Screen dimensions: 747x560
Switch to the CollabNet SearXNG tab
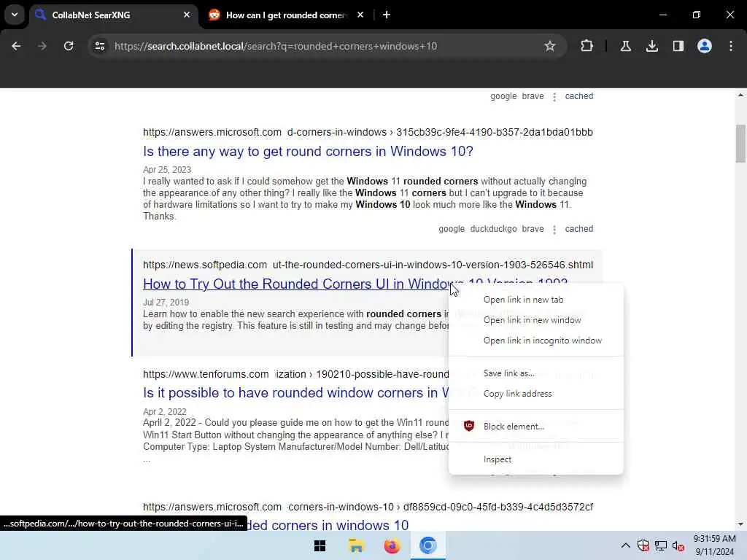[x=115, y=15]
